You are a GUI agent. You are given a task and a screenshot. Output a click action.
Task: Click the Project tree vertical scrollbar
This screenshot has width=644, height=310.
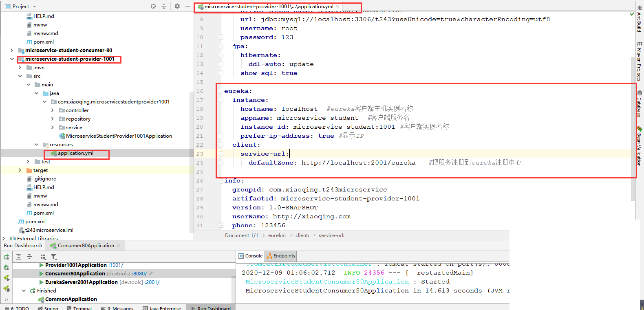[x=191, y=163]
